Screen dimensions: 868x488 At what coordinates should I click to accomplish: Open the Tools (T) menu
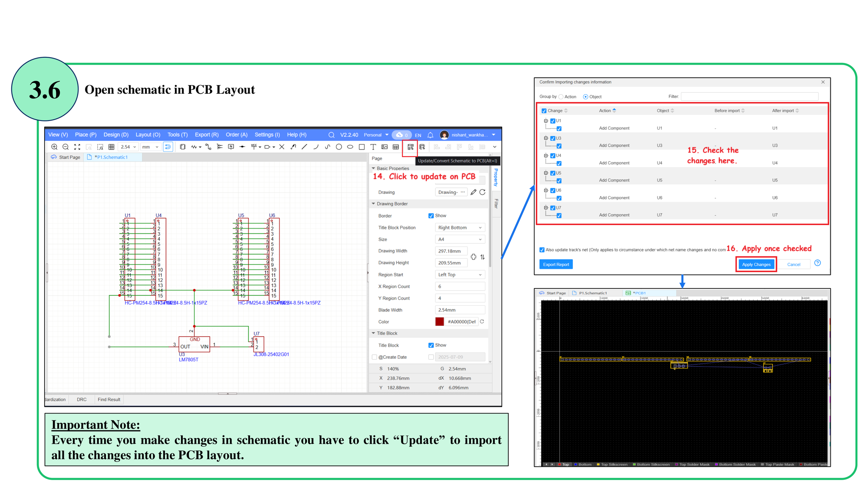point(178,135)
